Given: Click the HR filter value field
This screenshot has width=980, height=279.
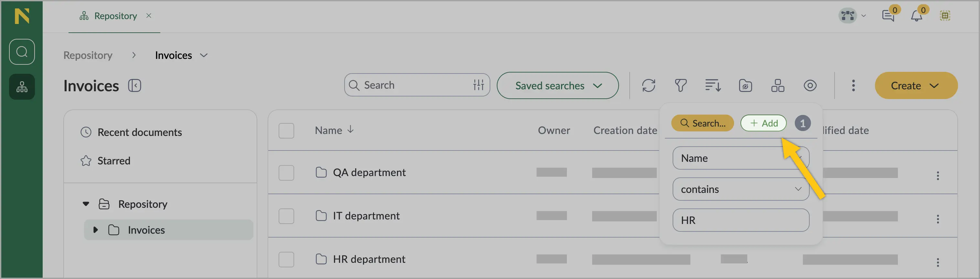Looking at the screenshot, I should [x=741, y=220].
